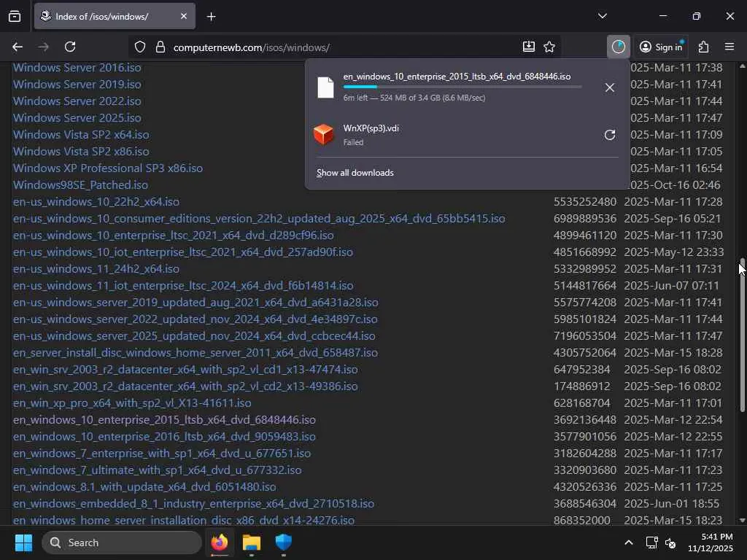
Task: Open the Windows Start menu
Action: tap(23, 542)
